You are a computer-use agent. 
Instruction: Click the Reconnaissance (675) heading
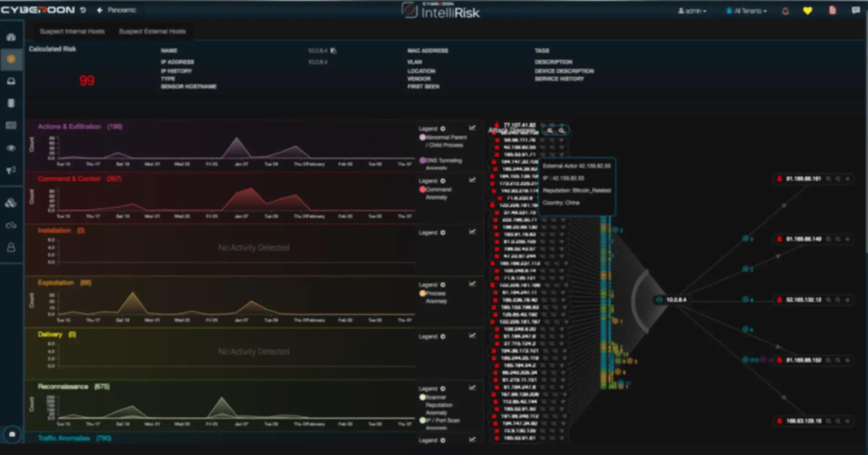pyautogui.click(x=74, y=386)
